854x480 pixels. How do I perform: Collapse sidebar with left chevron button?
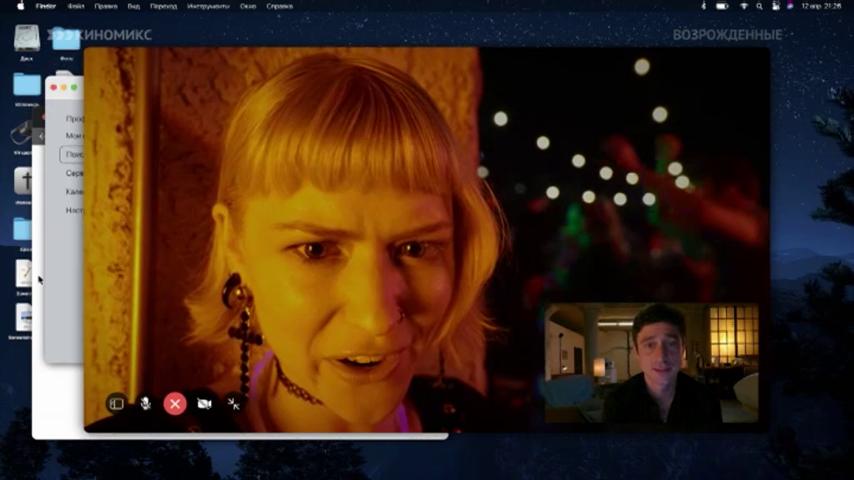coord(40,136)
